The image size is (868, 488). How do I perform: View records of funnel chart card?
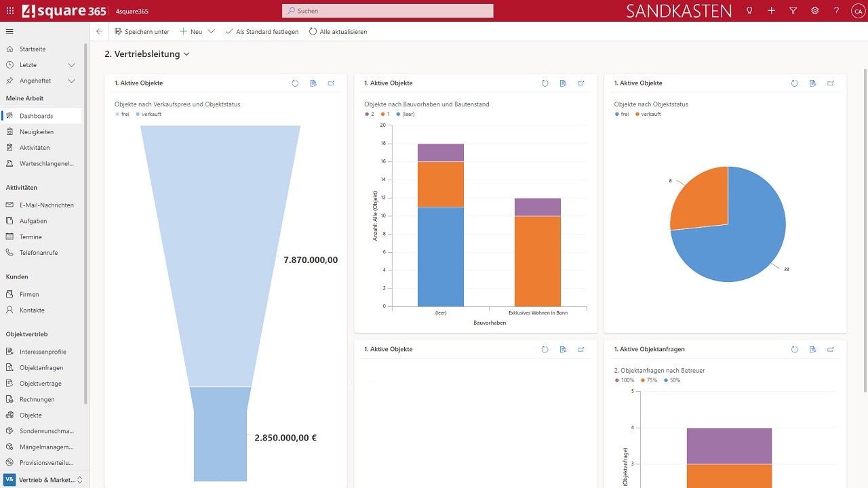pyautogui.click(x=313, y=83)
